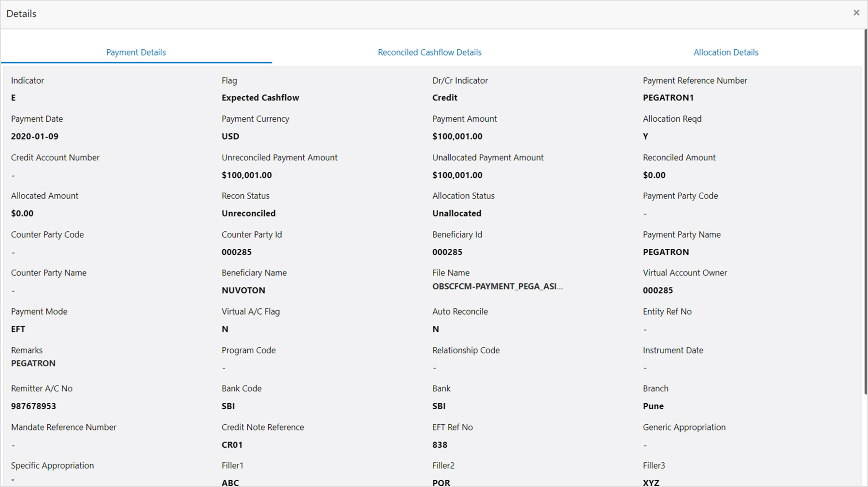Viewport: 868px width, 487px height.
Task: Click the Filler3 value XYZ
Action: click(x=651, y=483)
